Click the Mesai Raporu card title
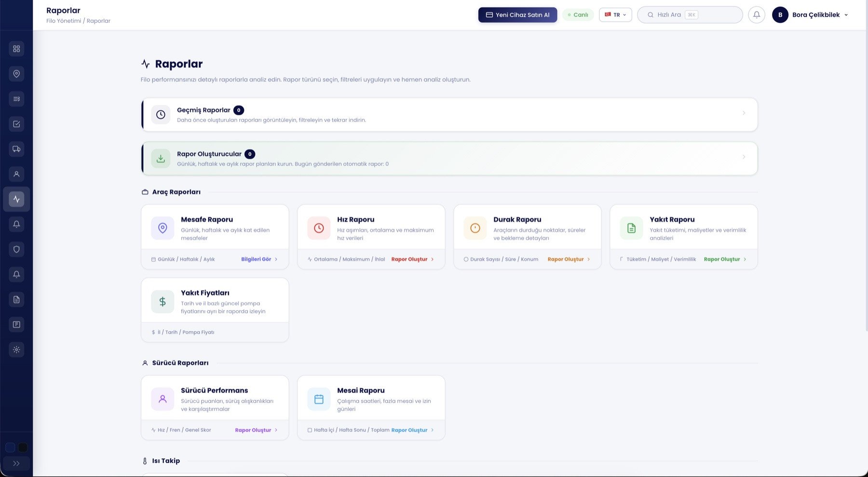 click(x=361, y=390)
